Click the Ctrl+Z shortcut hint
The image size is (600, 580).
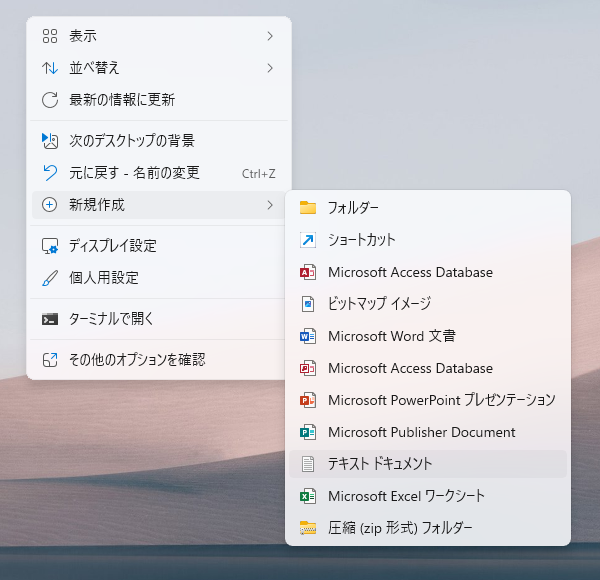point(259,174)
